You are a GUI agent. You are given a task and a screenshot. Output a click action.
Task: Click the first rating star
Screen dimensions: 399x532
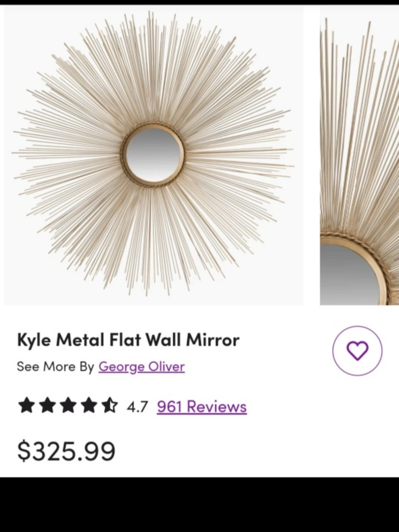[26, 405]
